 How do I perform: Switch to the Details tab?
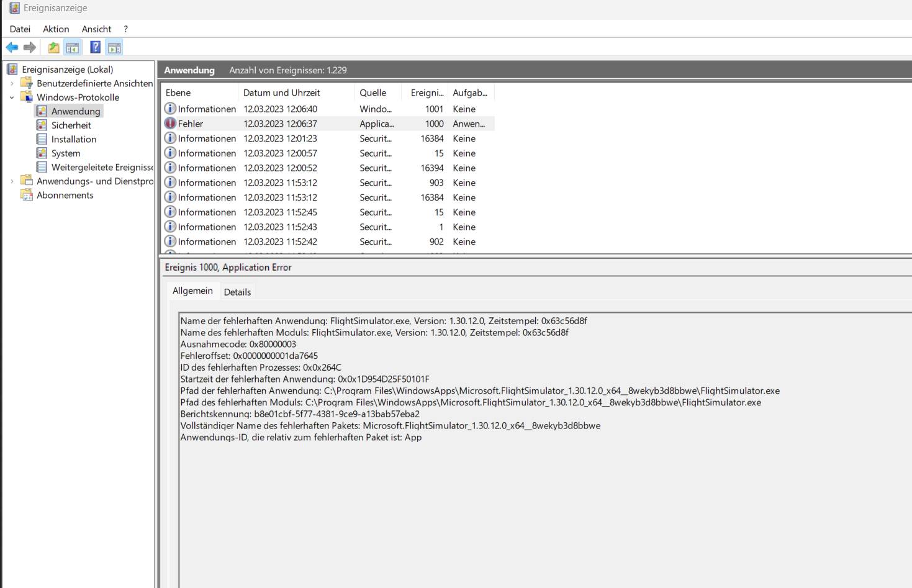pos(237,292)
